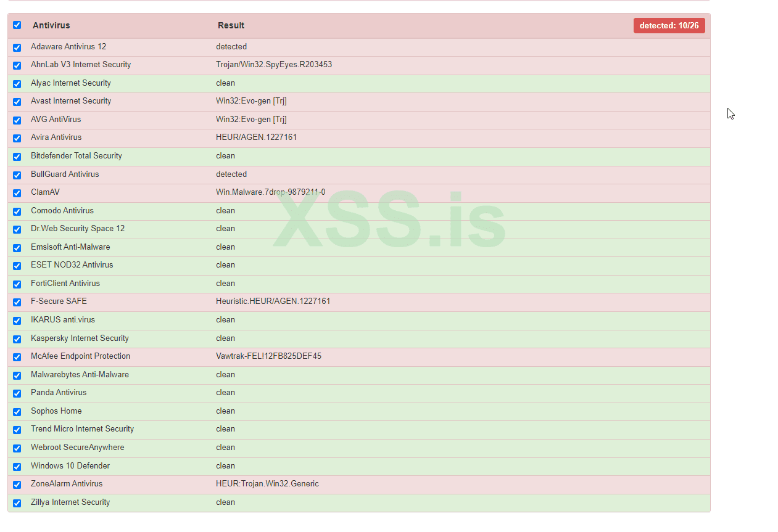Toggle the Avira Antivirus checkbox
Screen dimensions: 778x532
pyautogui.click(x=17, y=138)
